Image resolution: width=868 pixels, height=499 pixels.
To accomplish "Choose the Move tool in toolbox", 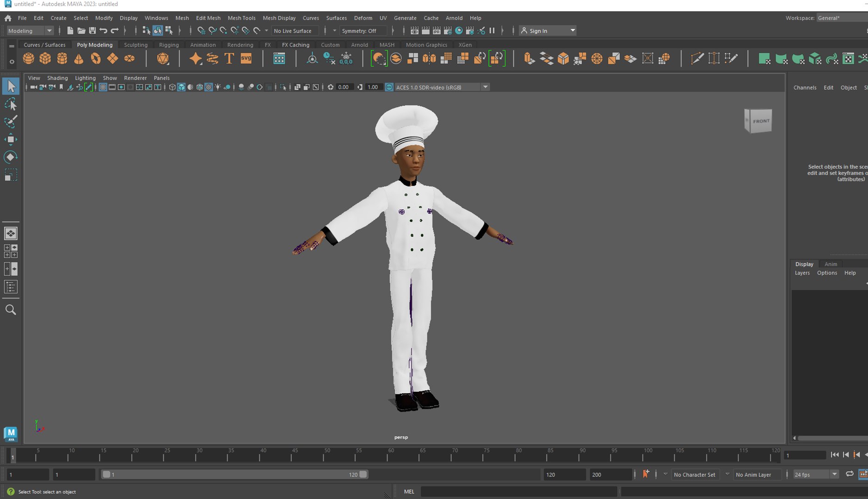I will 11,140.
